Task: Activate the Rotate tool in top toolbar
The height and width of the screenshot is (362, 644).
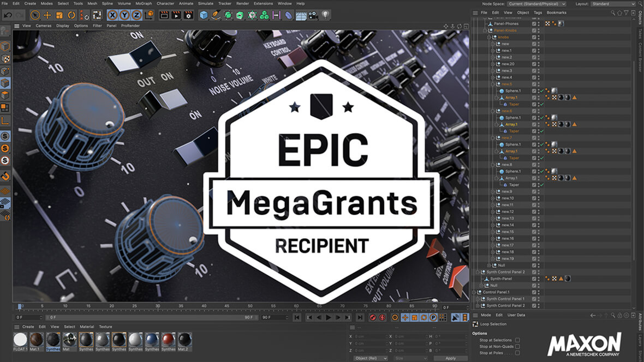Action: 71,15
